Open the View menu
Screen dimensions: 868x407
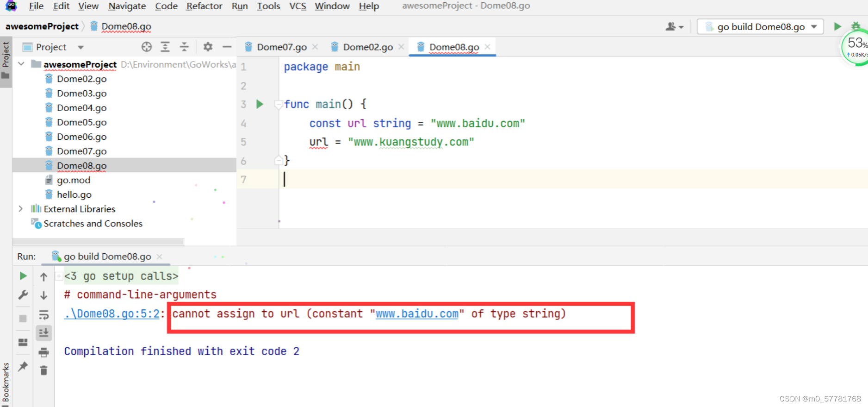(x=88, y=6)
